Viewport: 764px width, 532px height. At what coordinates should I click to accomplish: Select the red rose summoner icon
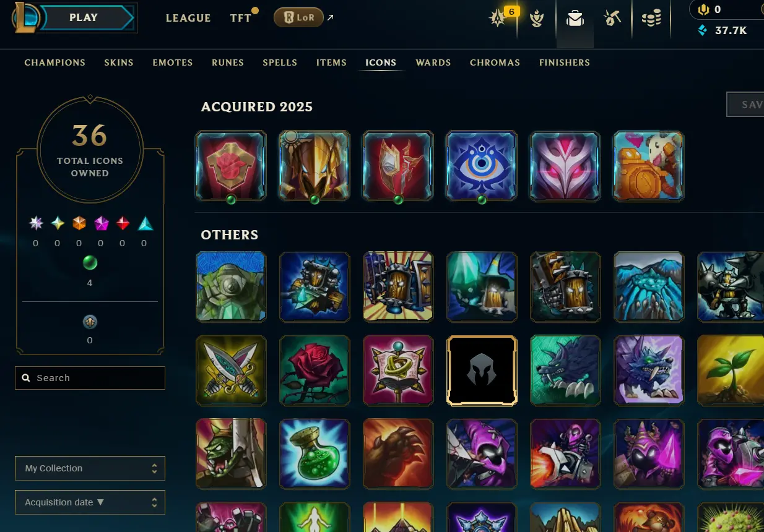click(315, 371)
